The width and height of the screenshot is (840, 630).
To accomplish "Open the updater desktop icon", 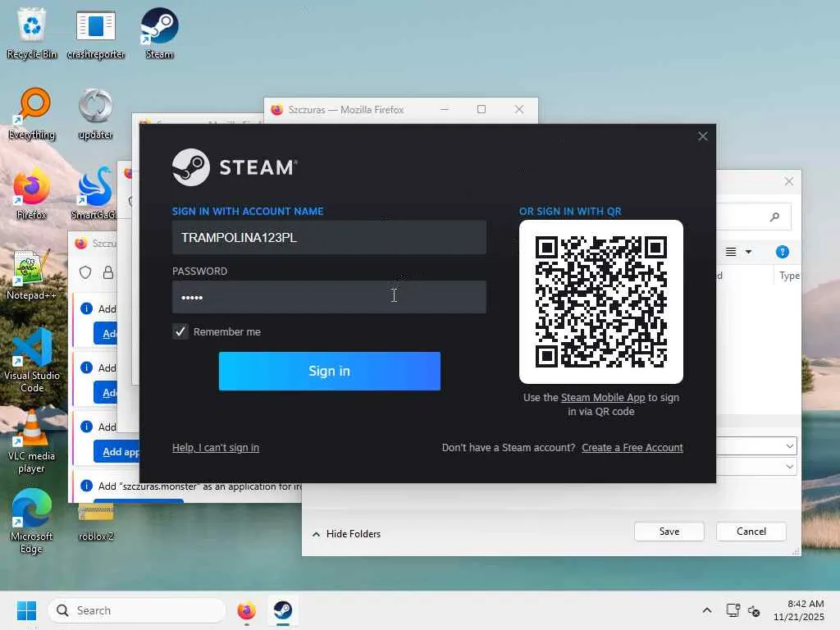I will click(x=95, y=113).
